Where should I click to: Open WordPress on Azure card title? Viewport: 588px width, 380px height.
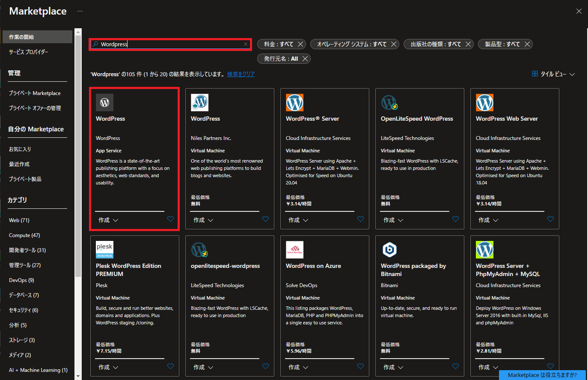pos(313,266)
